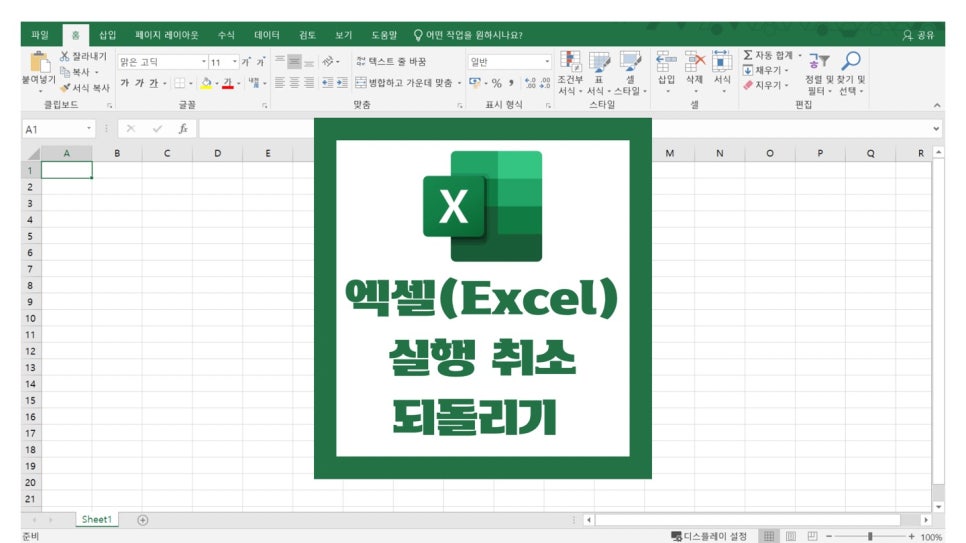Expand Merge and Center (병합하고 가운데 맞춤) arrow

[x=460, y=83]
